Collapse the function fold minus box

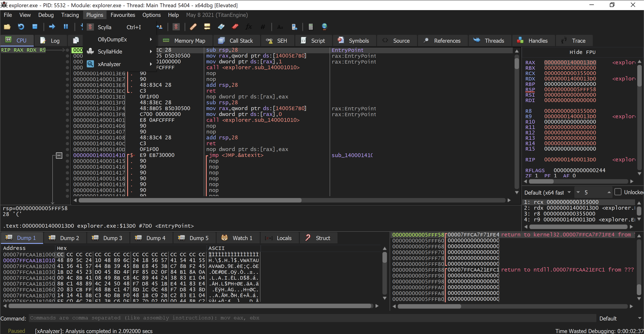[x=59, y=156]
